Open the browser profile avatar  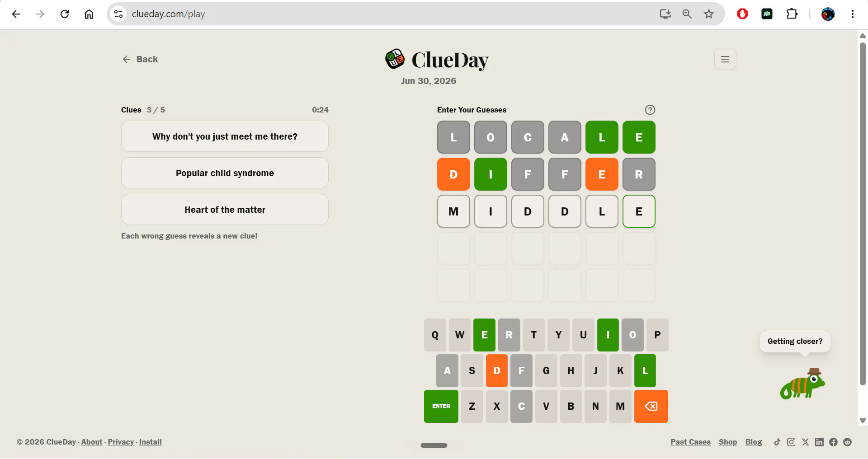828,14
